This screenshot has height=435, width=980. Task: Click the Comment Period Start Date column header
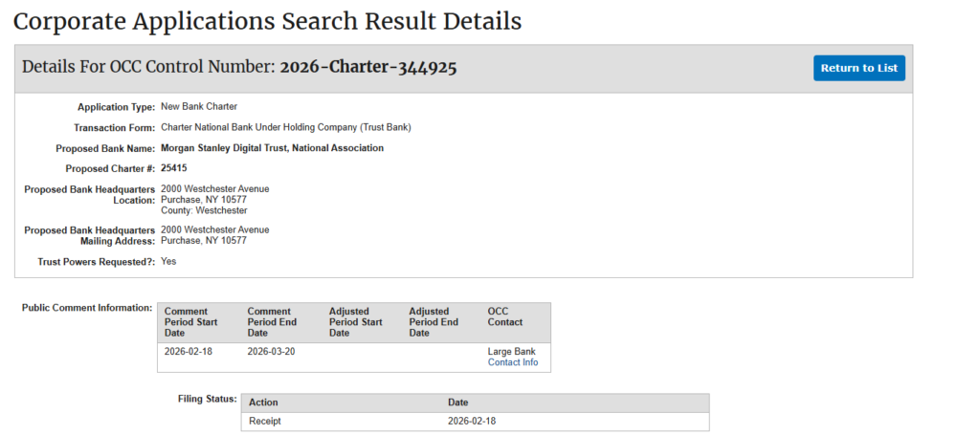coord(191,322)
